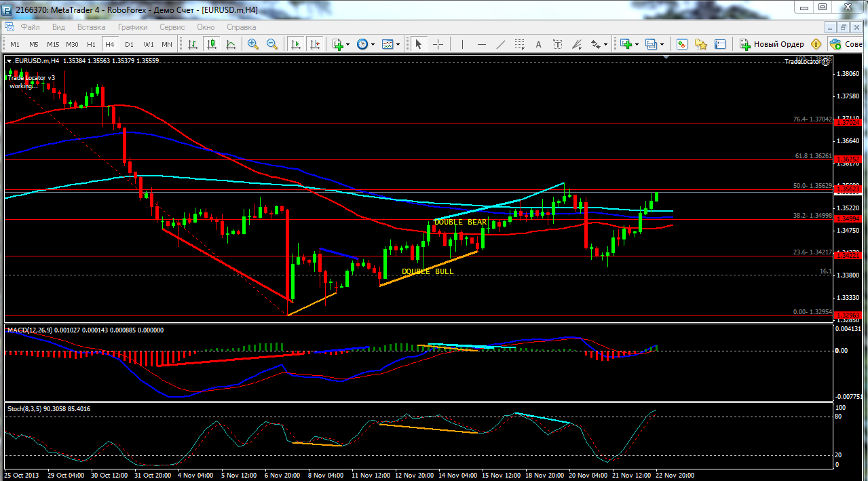
Task: Expand one-click trading triangle beside EURUSD.m,H4
Action: tap(10, 60)
